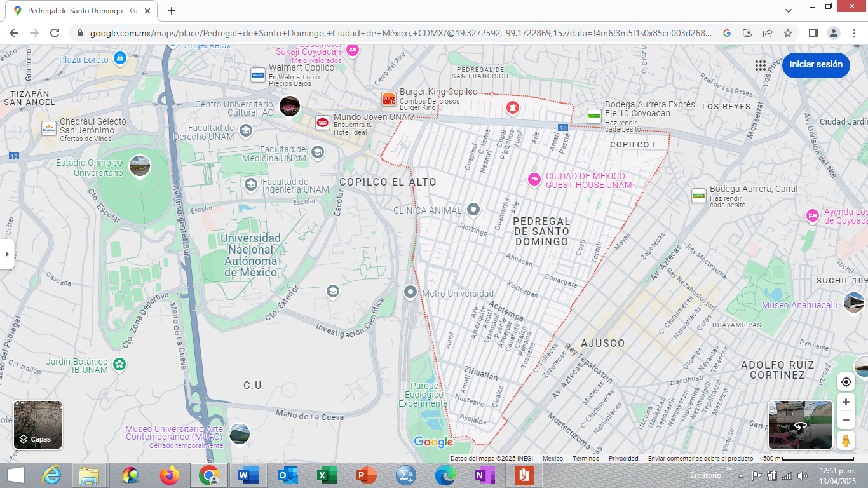This screenshot has width=868, height=488.
Task: Open Excel from the taskbar
Action: click(327, 475)
